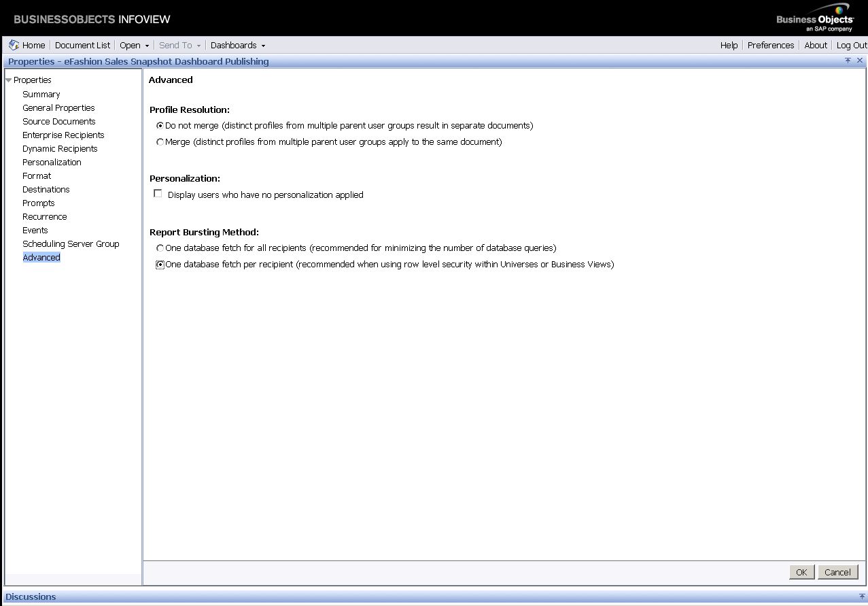This screenshot has height=606, width=868.
Task: Open the Summary properties page
Action: coord(41,95)
